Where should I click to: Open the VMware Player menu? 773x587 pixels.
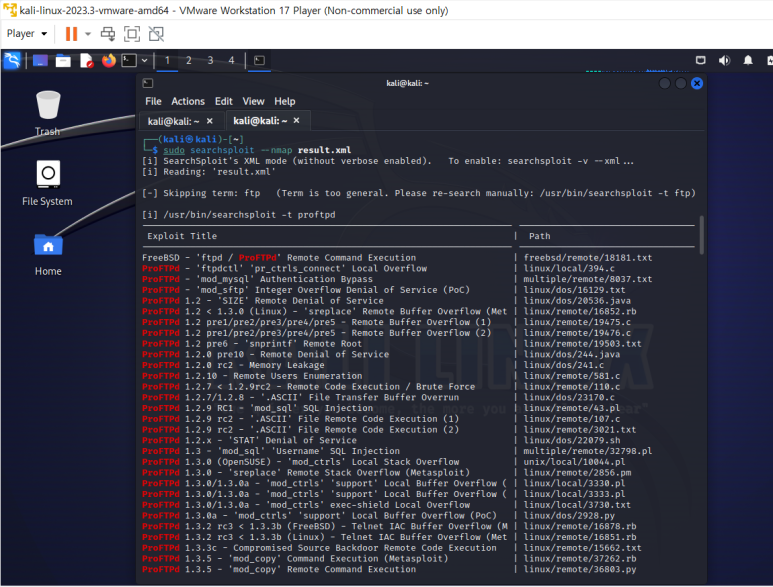coord(27,34)
